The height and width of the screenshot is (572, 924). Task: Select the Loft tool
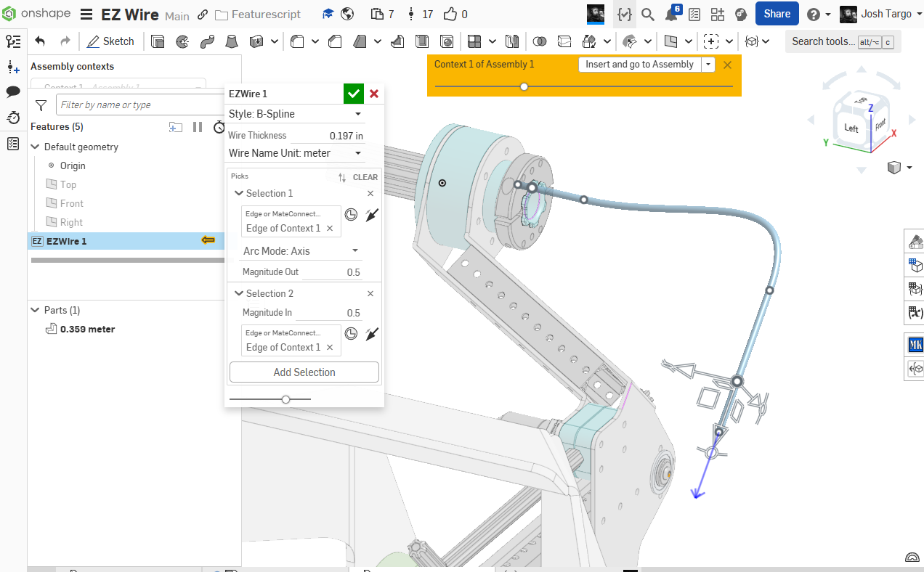point(231,41)
